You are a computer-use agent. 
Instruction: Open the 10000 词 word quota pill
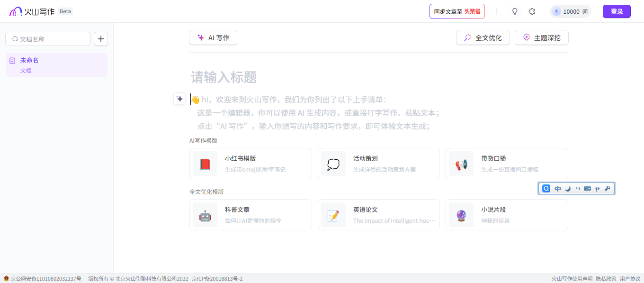pos(571,11)
